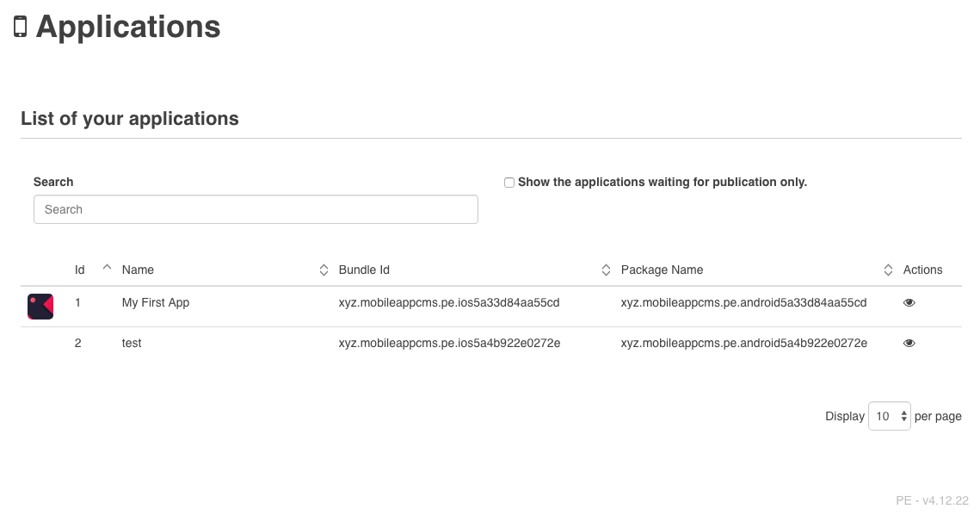The width and height of the screenshot is (980, 515).
Task: Click the Package Name header label
Action: coord(662,270)
